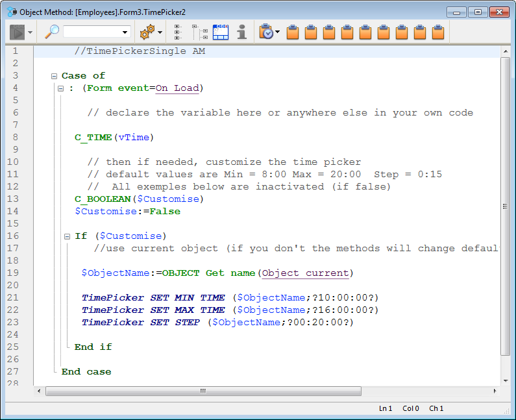Open the search combo box dropdown
516x420 pixels.
(125, 32)
